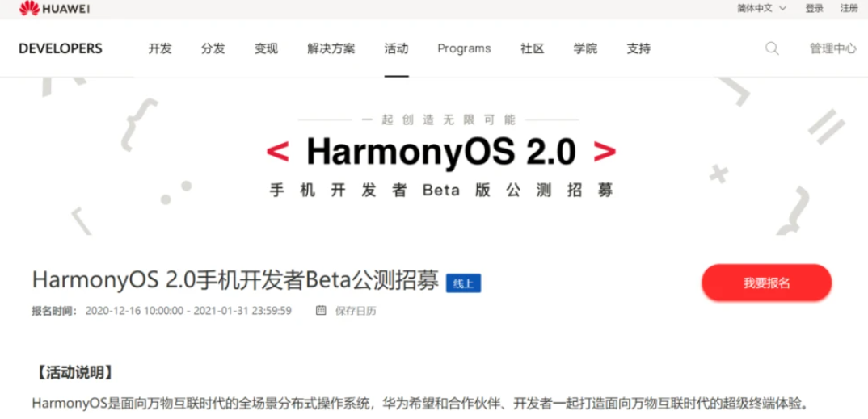Click the DEVELOPERS site title
The image size is (868, 419).
[61, 48]
